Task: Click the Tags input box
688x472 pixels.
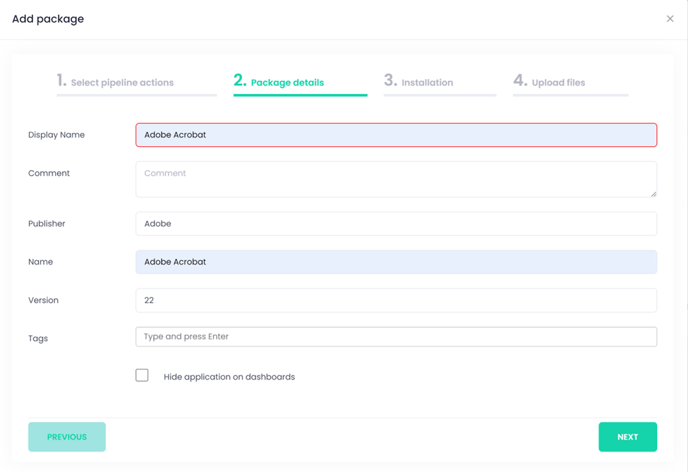Action: [396, 336]
